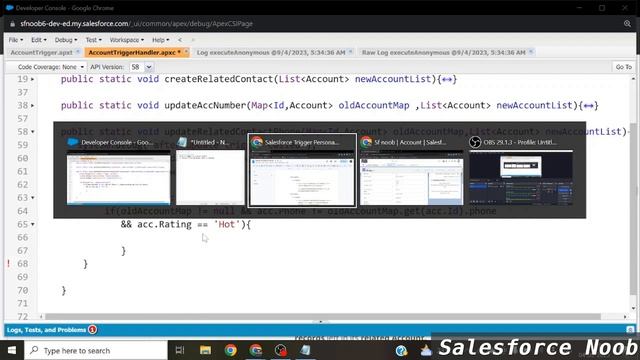Open Task View from taskbar
The width and height of the screenshot is (640, 360).
pyautogui.click(x=180, y=350)
